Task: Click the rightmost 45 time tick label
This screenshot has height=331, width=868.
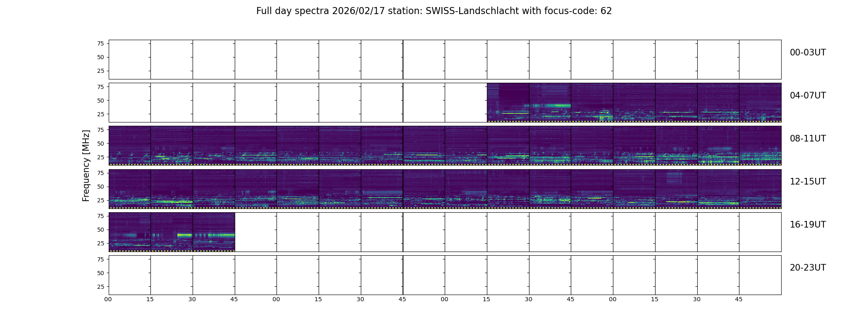Action: coord(739,299)
